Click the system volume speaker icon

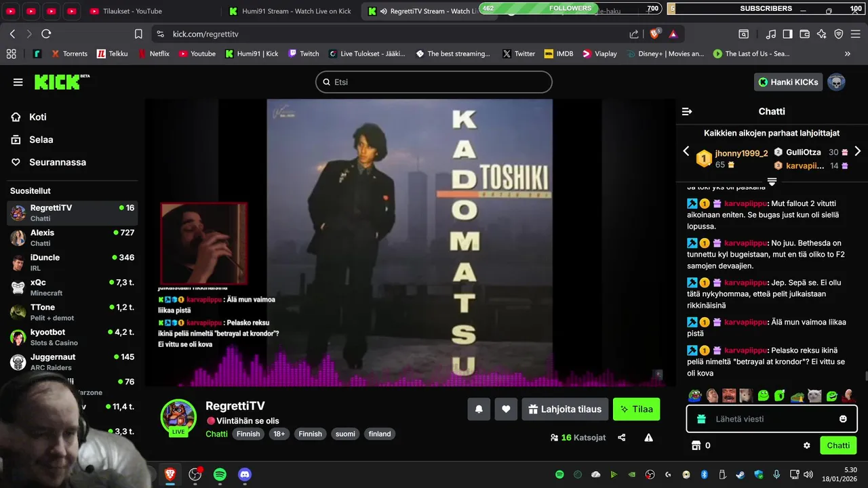(x=807, y=474)
